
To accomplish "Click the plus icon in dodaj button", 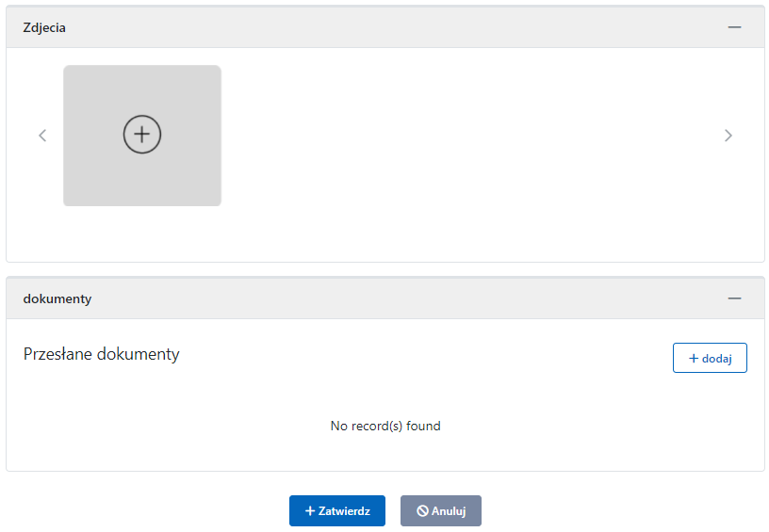I will click(694, 358).
